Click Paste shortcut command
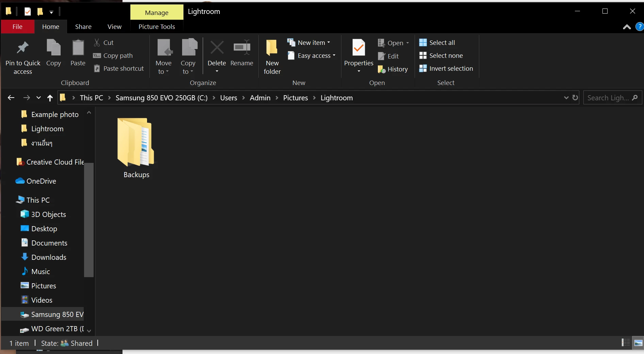 119,68
